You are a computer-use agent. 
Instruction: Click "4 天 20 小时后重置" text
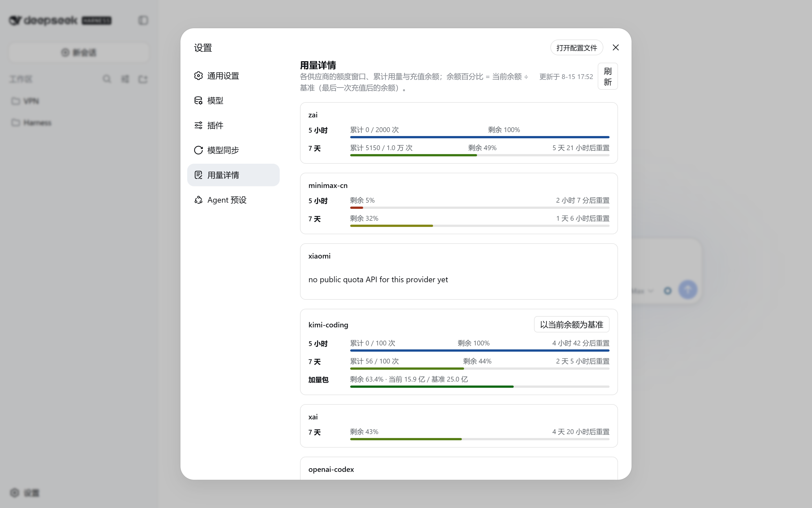pos(581,432)
